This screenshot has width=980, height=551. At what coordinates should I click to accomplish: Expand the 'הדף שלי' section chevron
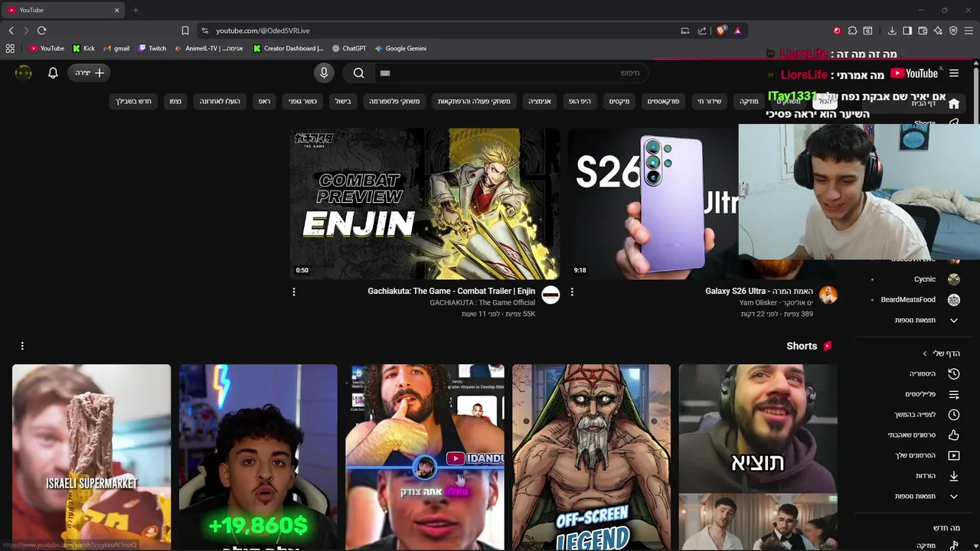[x=925, y=354]
